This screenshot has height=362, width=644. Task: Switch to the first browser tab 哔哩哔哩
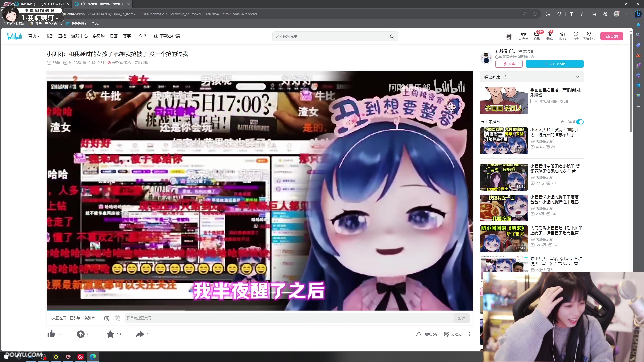(42, 4)
